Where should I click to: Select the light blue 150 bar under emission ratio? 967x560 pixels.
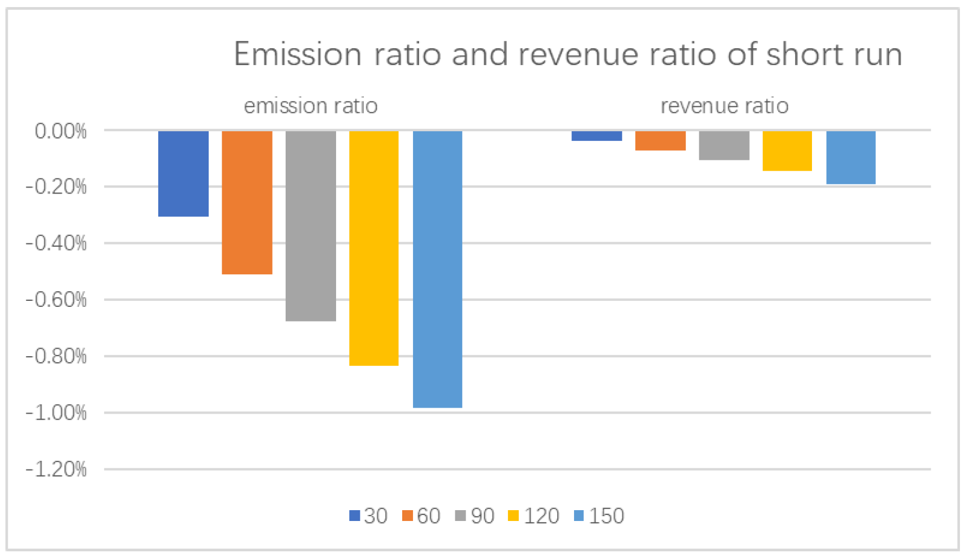coord(437,269)
